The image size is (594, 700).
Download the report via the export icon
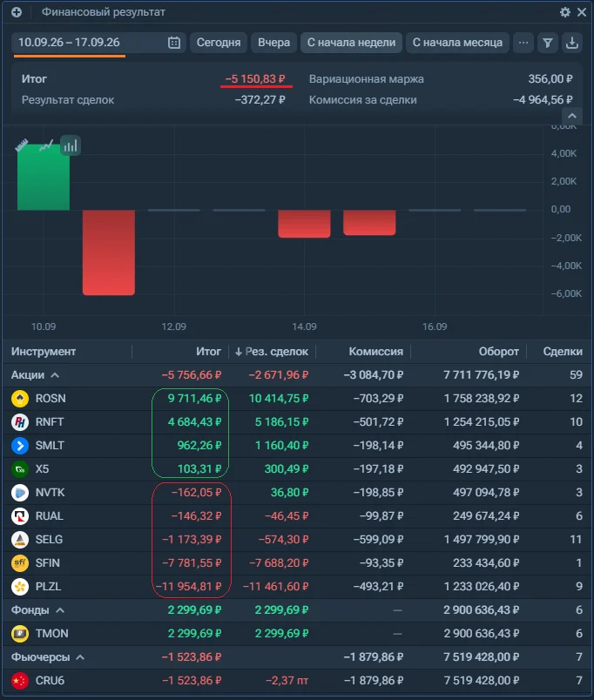pos(571,43)
